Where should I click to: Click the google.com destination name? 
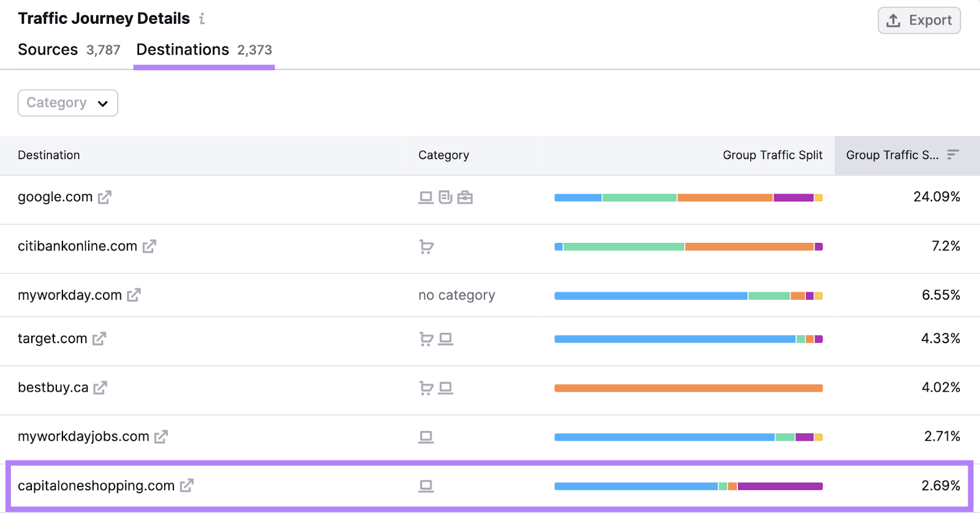55,197
